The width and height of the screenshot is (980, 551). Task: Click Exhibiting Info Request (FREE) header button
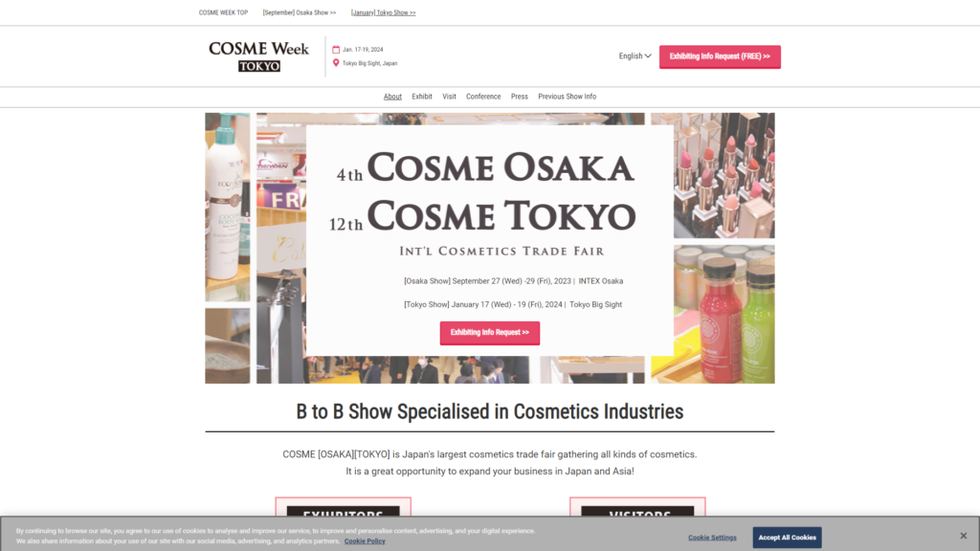point(720,56)
